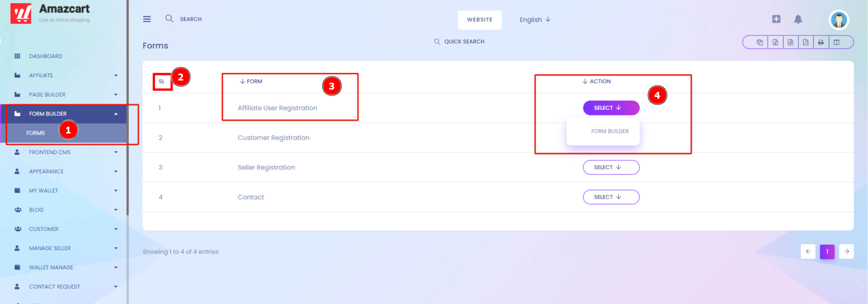The height and width of the screenshot is (304, 868).
Task: Copy table data with the copy icon
Action: pos(760,42)
